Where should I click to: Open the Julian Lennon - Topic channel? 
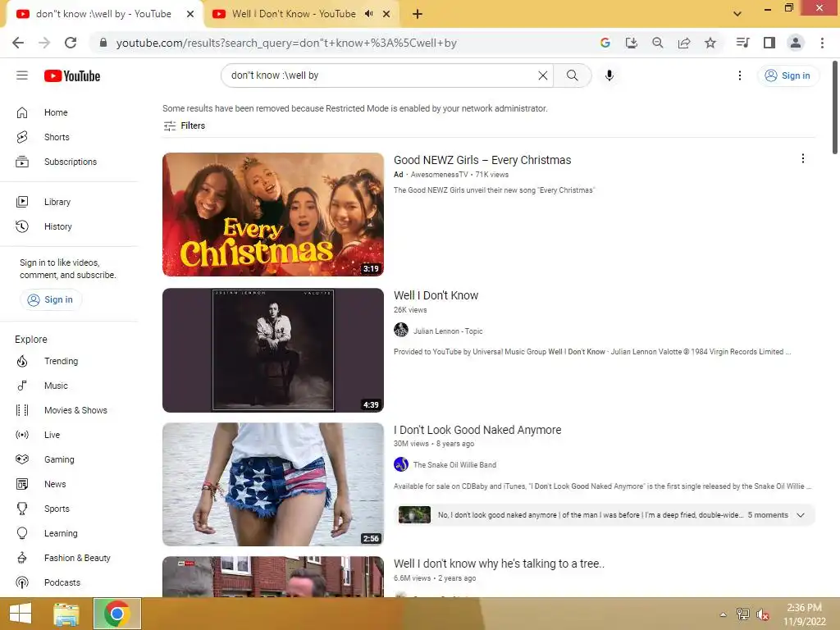[447, 331]
